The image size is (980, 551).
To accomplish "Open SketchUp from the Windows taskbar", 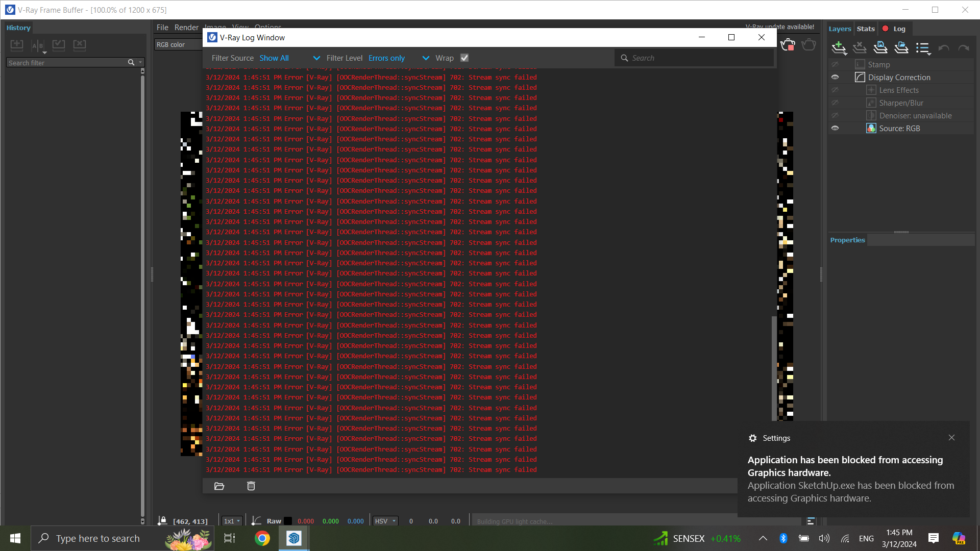I will [x=294, y=538].
